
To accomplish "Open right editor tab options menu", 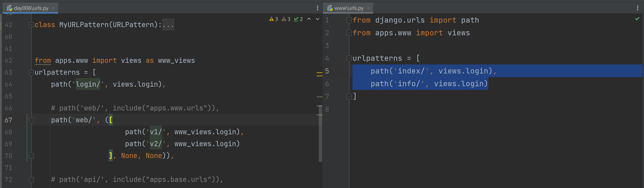I will coord(637,8).
